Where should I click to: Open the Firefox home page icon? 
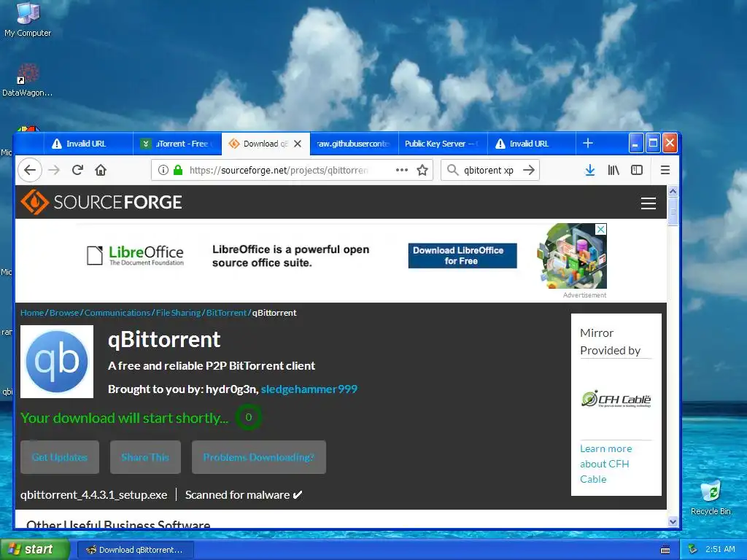tap(101, 170)
